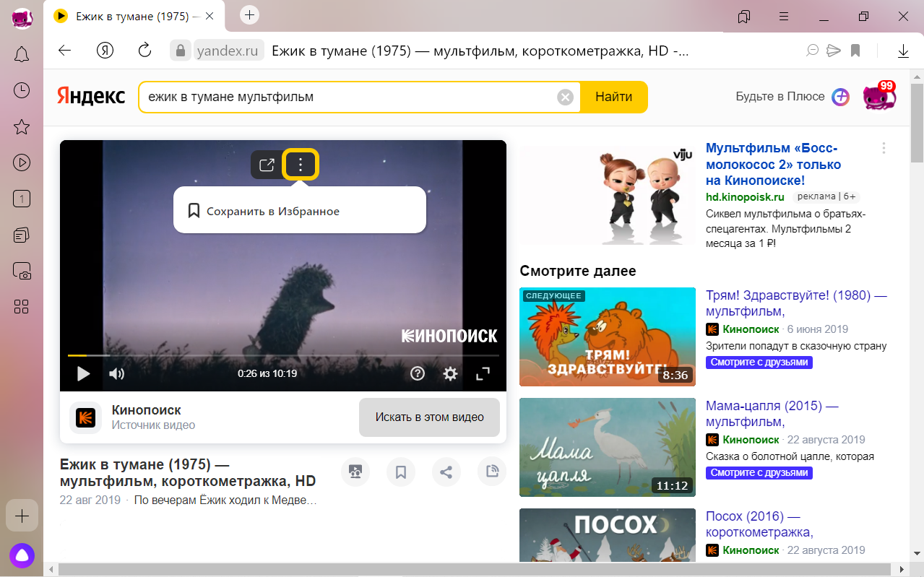Open Босс-молокосос 2 ad link
This screenshot has height=577, width=924.
coord(773,164)
